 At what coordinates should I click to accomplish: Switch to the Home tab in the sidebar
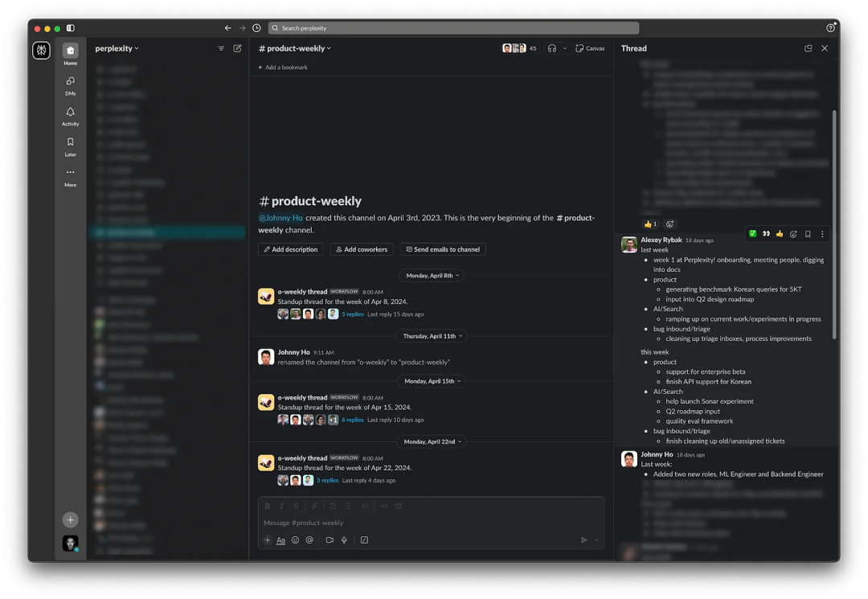click(71, 54)
